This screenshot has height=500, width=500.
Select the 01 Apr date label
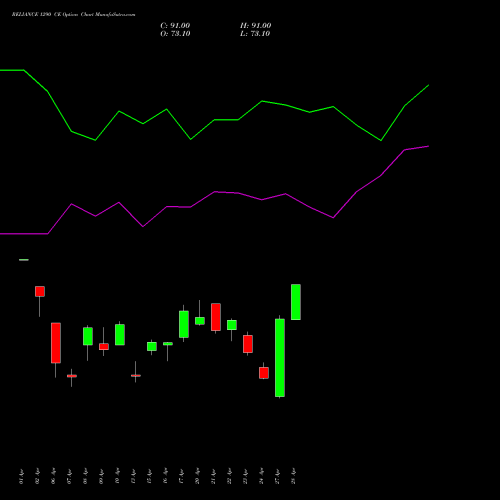pyautogui.click(x=21, y=476)
